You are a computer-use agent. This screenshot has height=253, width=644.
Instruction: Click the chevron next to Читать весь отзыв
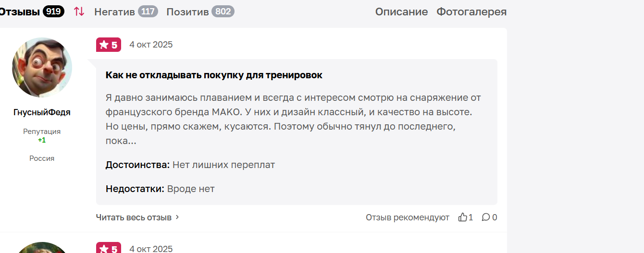click(177, 217)
